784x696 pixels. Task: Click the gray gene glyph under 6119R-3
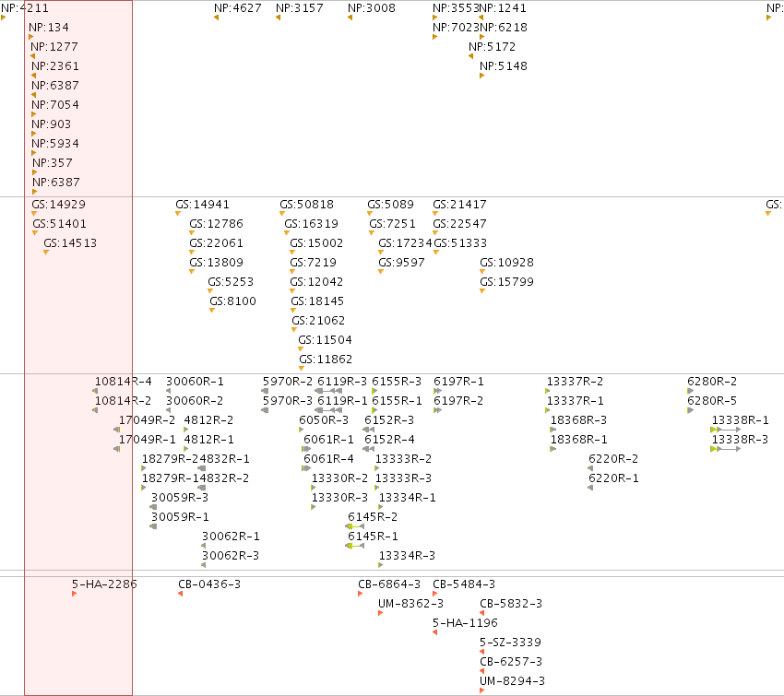[328, 391]
